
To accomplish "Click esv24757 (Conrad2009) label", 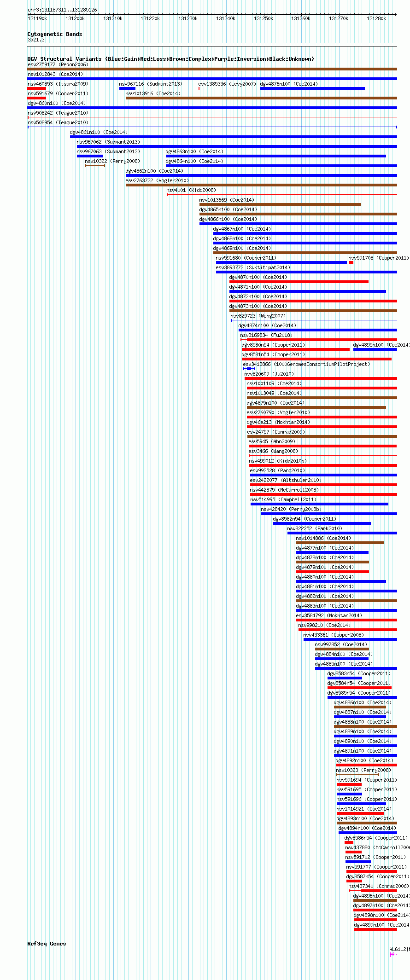I will [x=276, y=432].
